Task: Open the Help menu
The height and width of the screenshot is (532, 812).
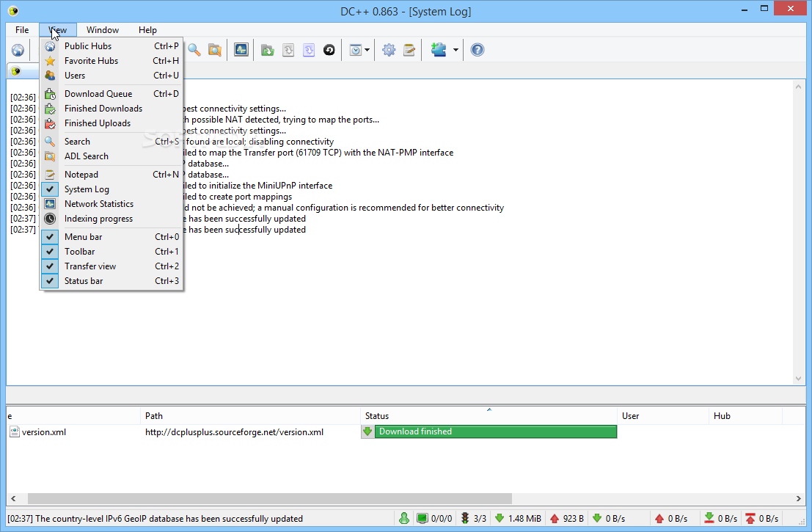Action: [147, 30]
